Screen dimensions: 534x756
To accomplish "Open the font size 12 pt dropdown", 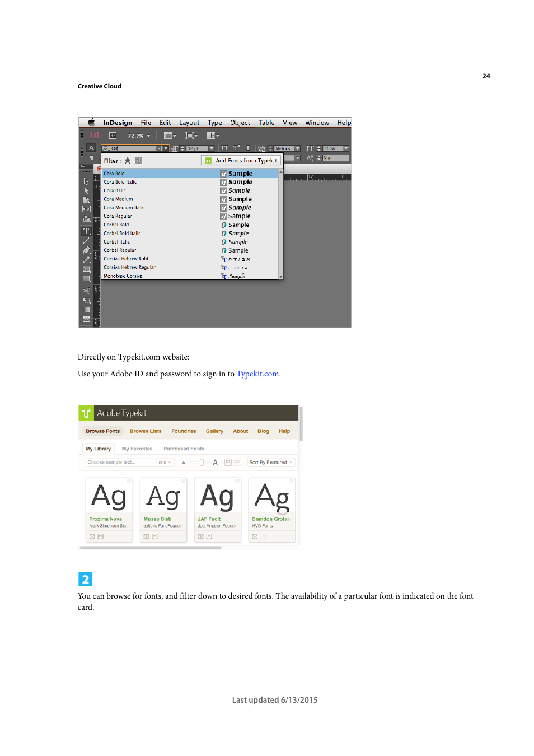I will pyautogui.click(x=212, y=148).
